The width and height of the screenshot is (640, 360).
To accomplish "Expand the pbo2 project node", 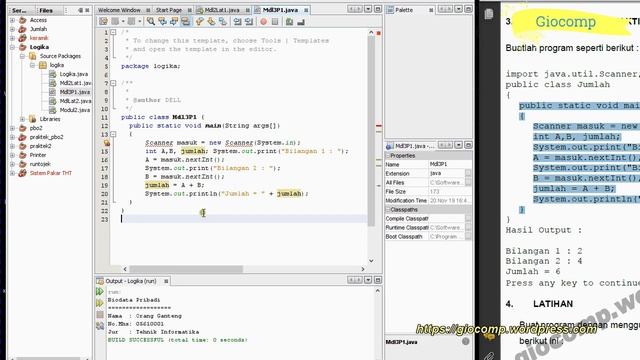I will (x=13, y=128).
